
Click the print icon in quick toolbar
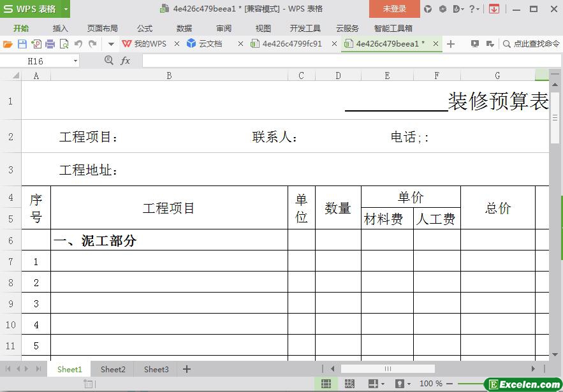coord(50,44)
